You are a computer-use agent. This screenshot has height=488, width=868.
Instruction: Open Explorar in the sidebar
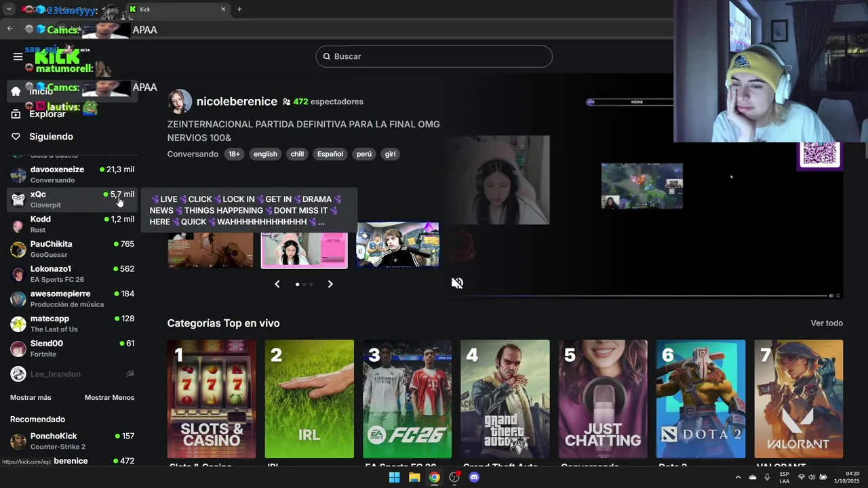tap(47, 114)
